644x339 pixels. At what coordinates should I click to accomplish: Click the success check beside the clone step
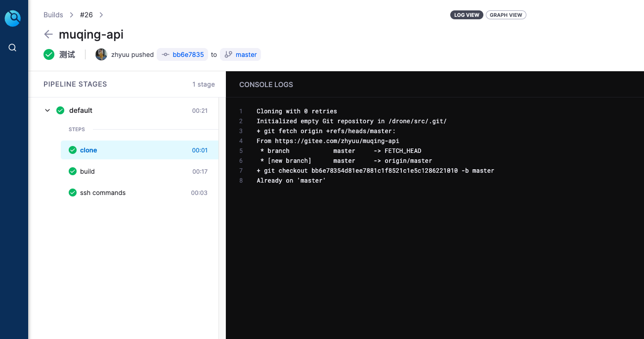[73, 149]
